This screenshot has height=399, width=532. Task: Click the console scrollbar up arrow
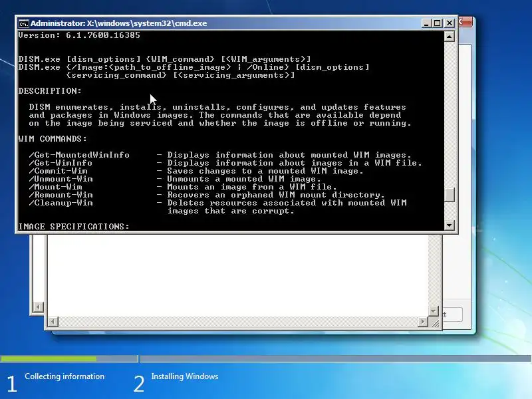[x=450, y=37]
